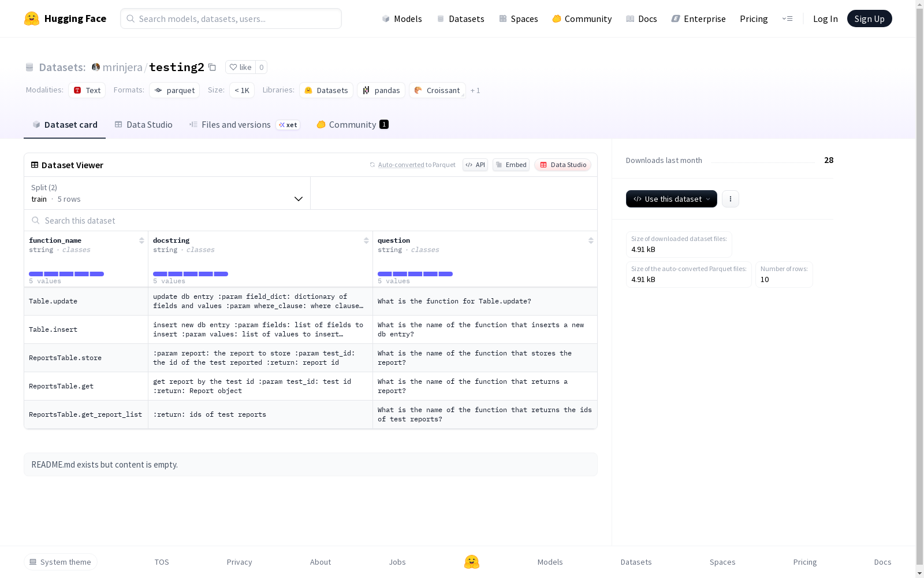Select the parquet format tag
The width and height of the screenshot is (924, 578).
coord(174,90)
